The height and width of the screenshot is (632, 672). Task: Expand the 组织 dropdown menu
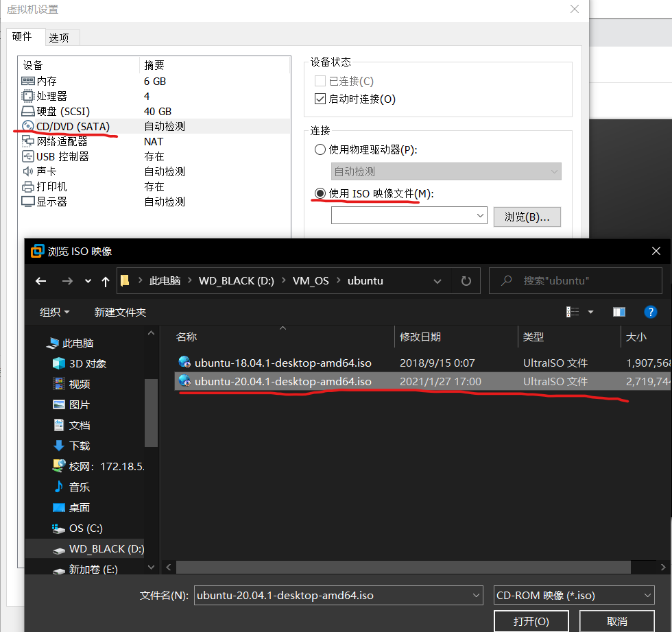54,312
